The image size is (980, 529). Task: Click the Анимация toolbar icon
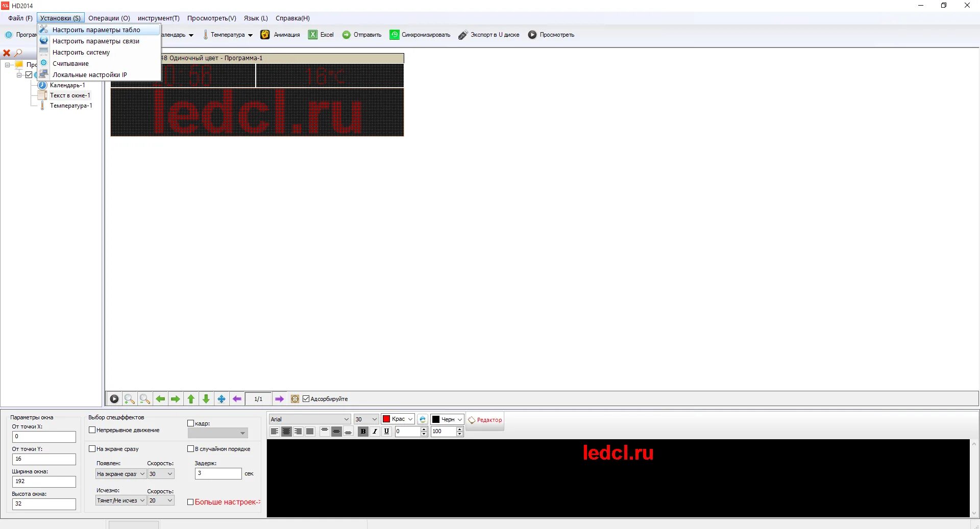[265, 35]
